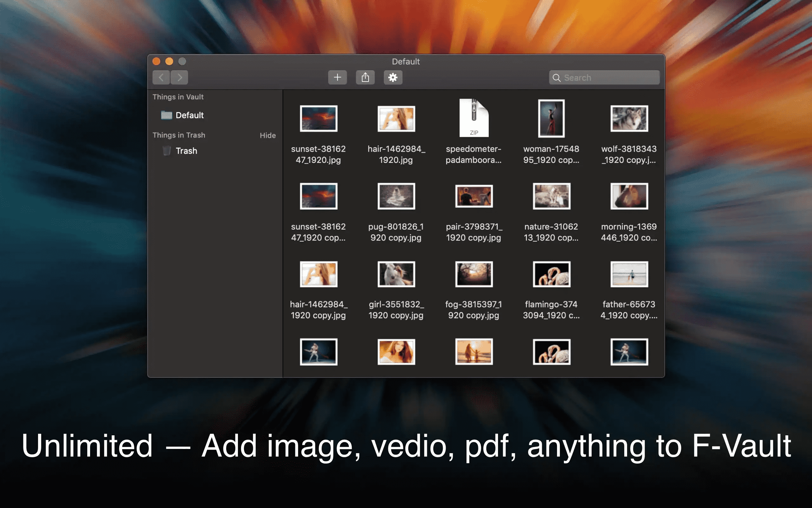Click the flamingo-3743094_1920 file name

point(551,310)
